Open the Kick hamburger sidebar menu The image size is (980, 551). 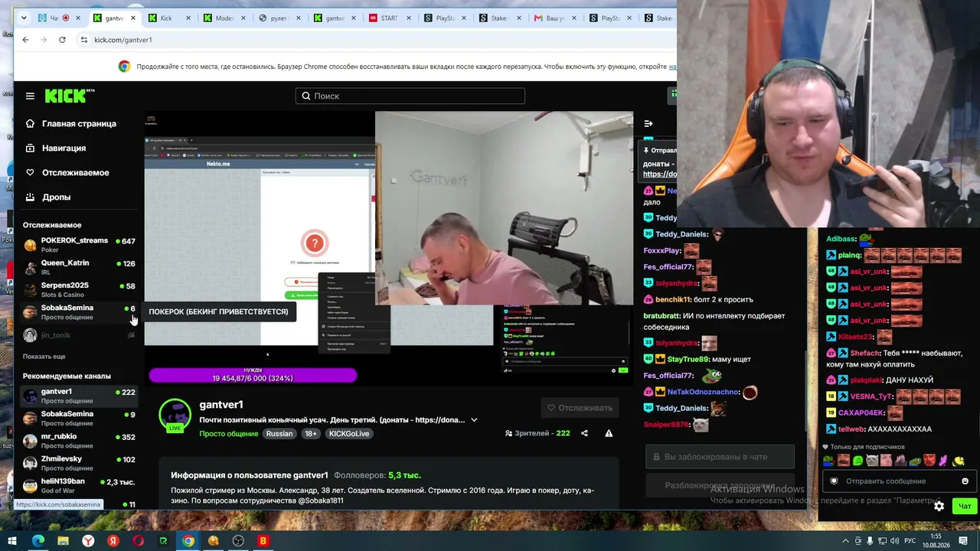[x=30, y=96]
